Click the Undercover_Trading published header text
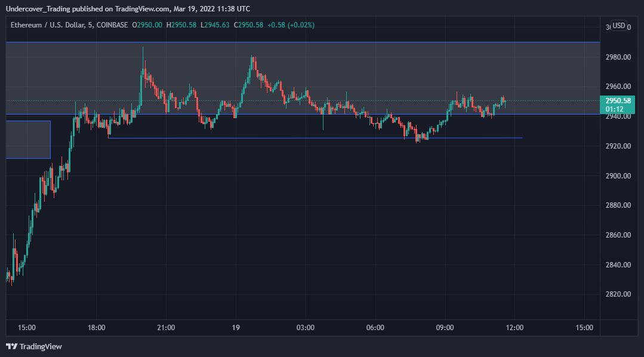Screen dimensions: 644x357 [x=128, y=8]
